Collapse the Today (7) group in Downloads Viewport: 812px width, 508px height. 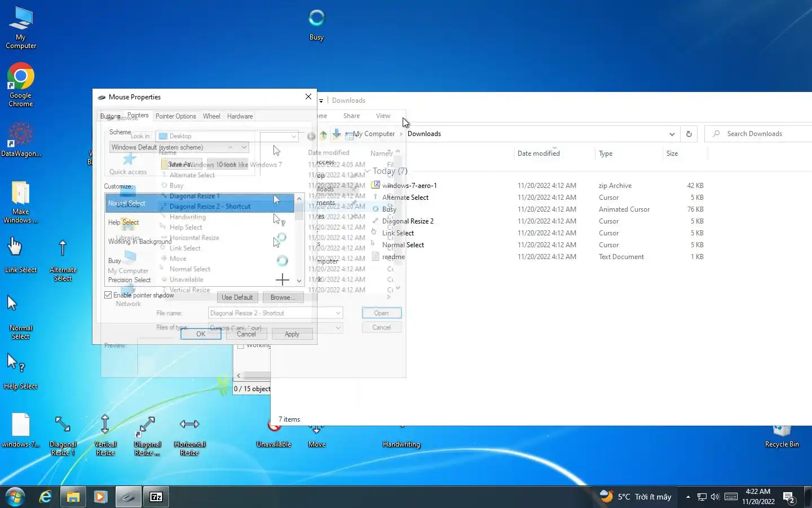coord(368,171)
